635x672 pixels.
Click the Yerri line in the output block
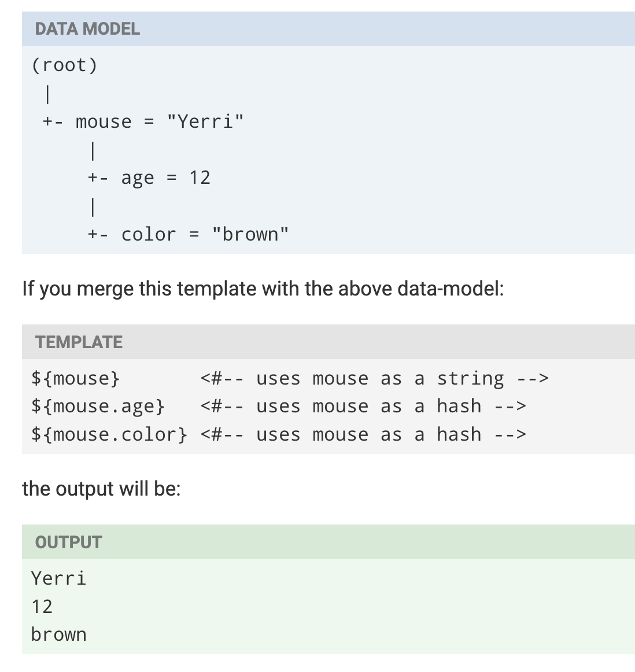58,578
